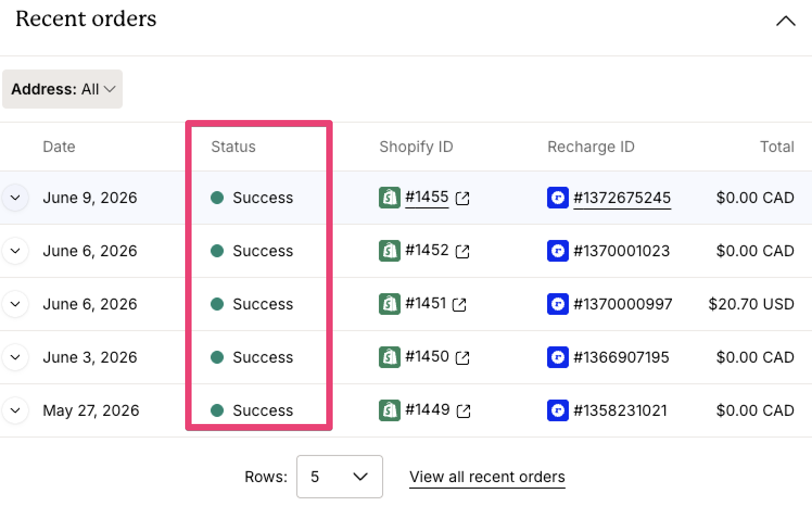Click the $20.70 USD total
Viewport: 812px width, 519px height.
click(x=751, y=304)
